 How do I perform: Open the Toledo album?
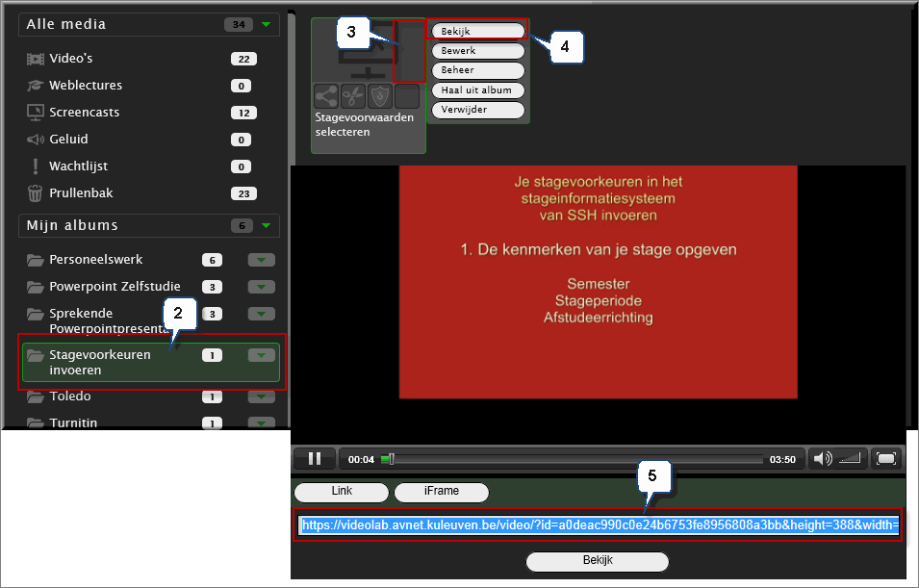click(69, 396)
